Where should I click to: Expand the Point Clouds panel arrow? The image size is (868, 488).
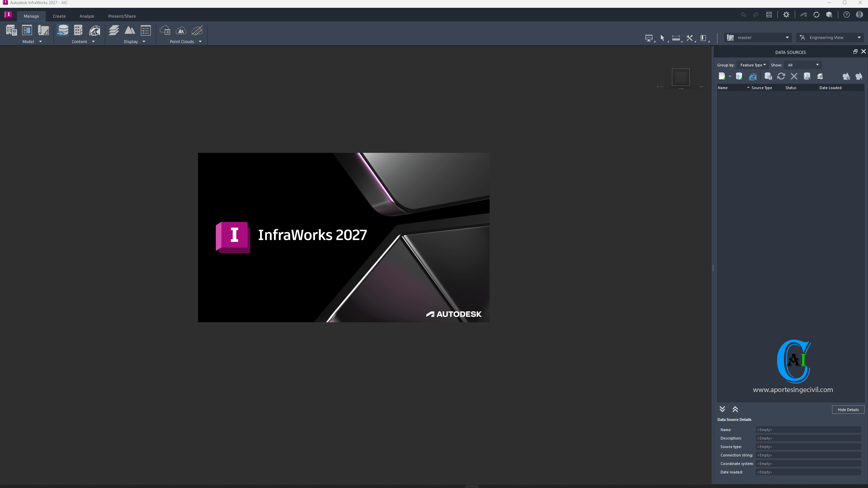200,42
